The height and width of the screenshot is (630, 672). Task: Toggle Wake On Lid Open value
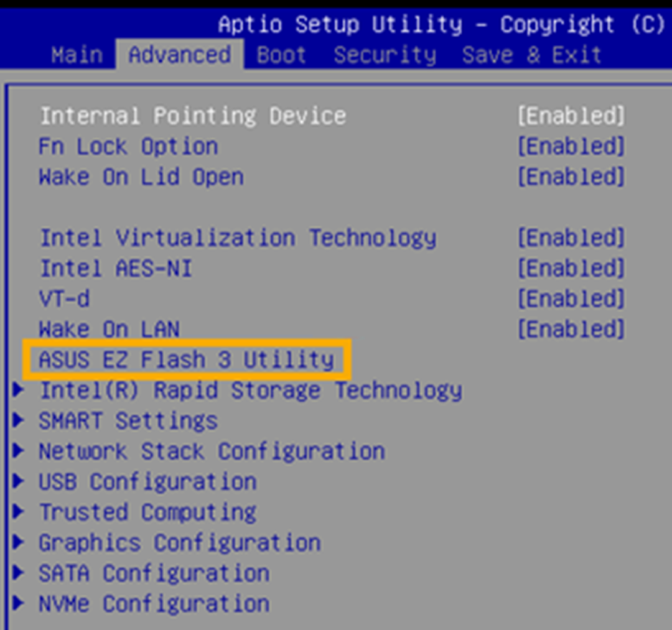click(571, 177)
